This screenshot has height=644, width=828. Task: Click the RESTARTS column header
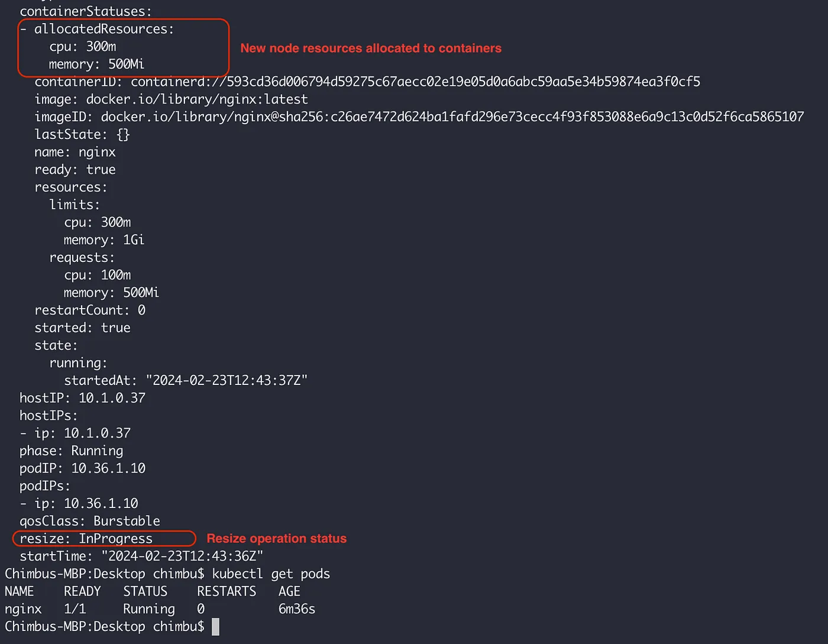pos(227,591)
